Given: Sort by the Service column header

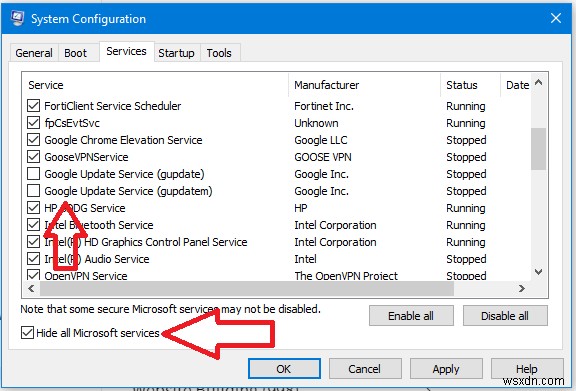Looking at the screenshot, I should point(155,85).
